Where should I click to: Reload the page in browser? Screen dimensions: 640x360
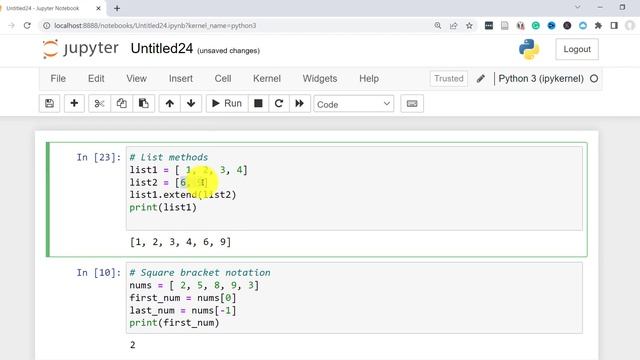[x=27, y=26]
